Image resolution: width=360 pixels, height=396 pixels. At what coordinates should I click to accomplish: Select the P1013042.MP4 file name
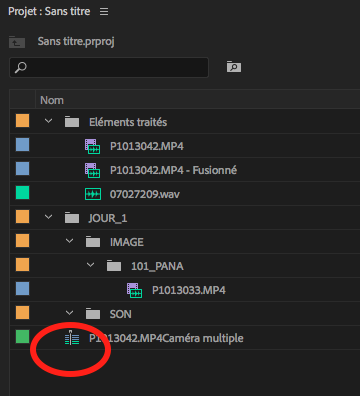(147, 146)
